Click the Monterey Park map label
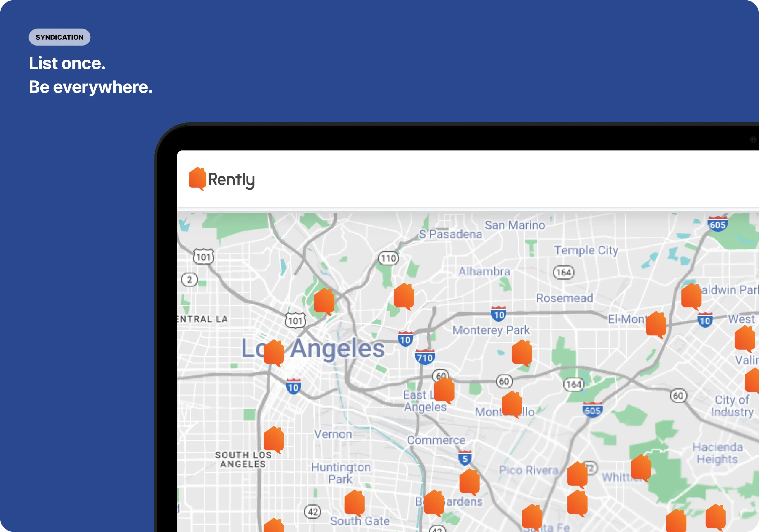Viewport: 759px width, 532px height. point(491,330)
